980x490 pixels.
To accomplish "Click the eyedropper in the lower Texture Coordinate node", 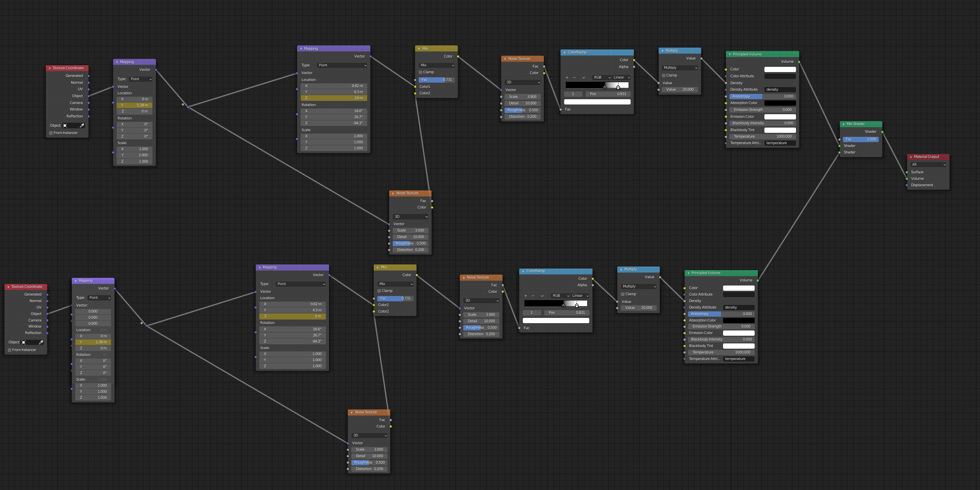I will click(x=41, y=343).
